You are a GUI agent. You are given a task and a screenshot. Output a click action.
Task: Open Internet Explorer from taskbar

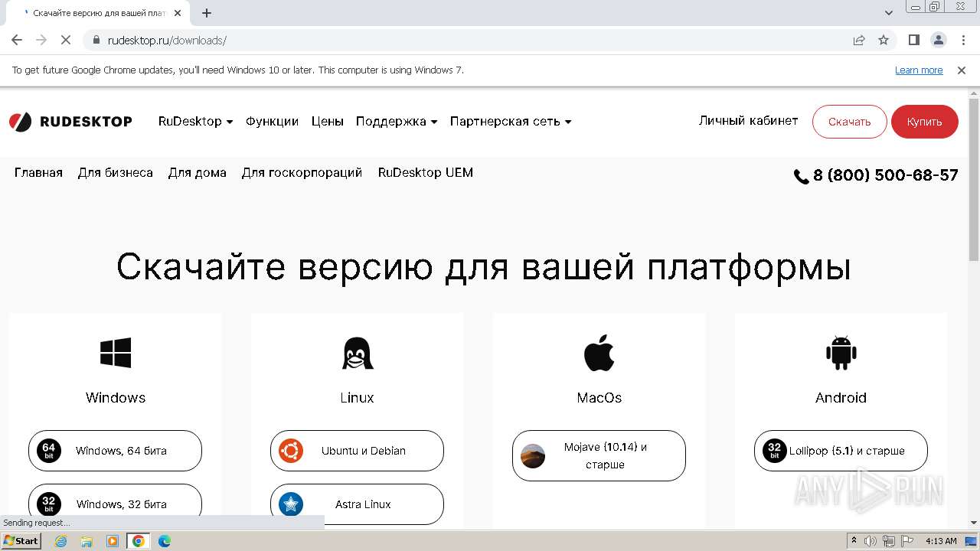coord(60,541)
